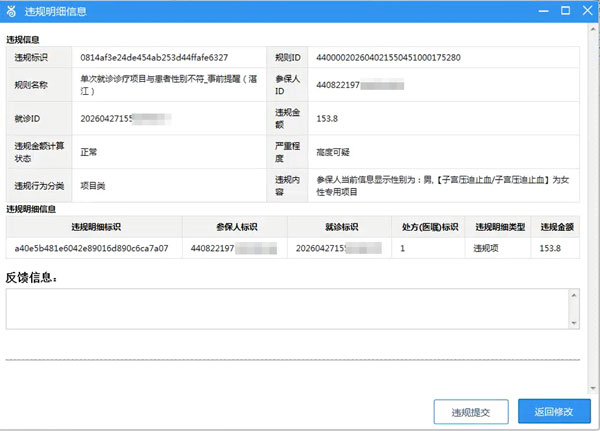Screen dimensions: 600x431
Task: Click the 就诊ID value 20260427155
Action: 125,119
